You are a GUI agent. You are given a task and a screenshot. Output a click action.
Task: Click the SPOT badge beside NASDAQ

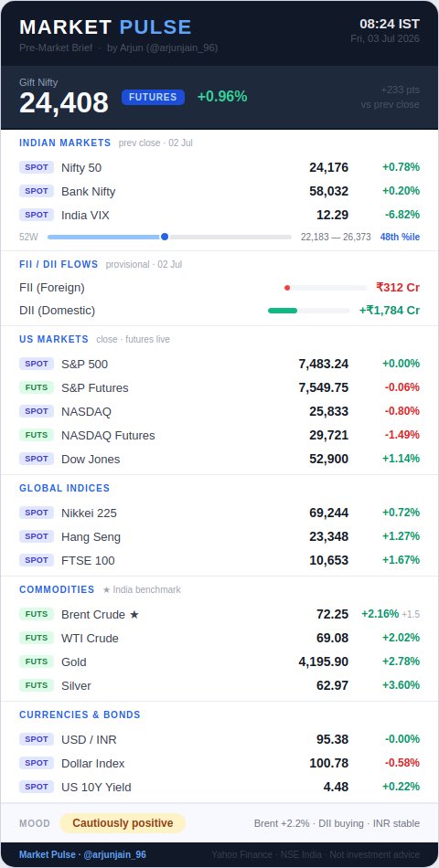[x=37, y=411]
